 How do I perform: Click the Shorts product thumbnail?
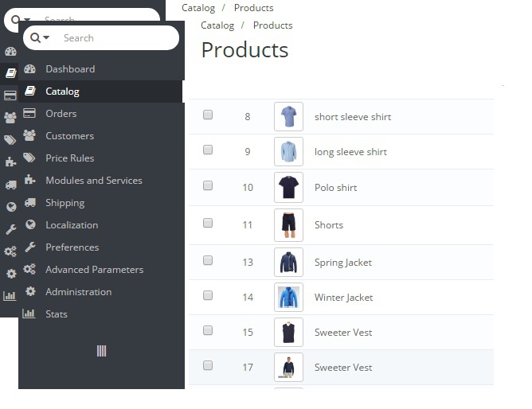tap(288, 225)
